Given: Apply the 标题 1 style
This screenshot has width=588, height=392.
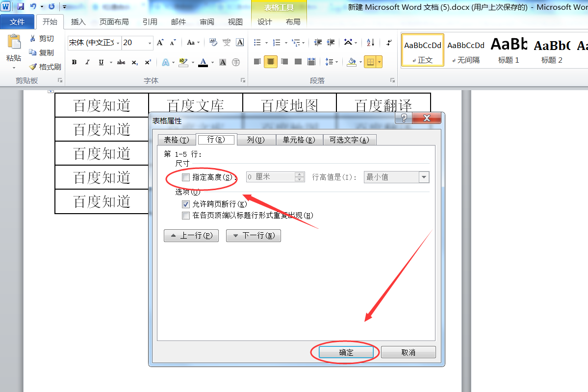Looking at the screenshot, I should pos(509,50).
